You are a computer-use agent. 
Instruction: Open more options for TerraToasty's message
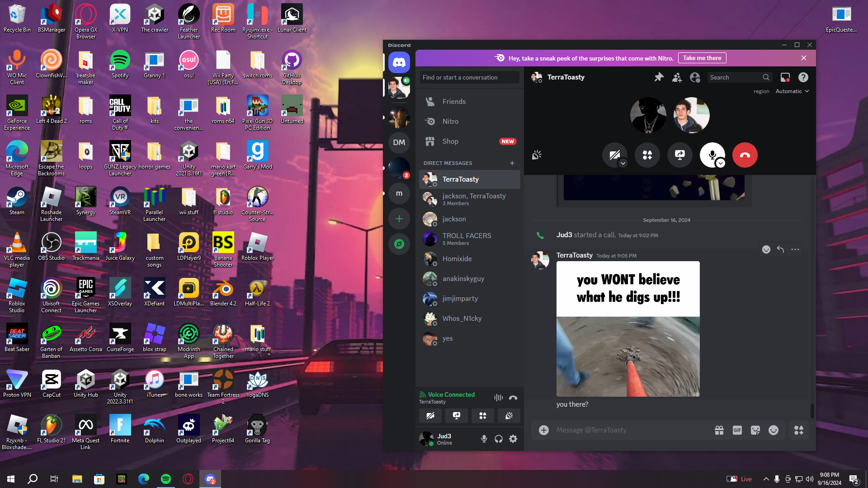795,249
